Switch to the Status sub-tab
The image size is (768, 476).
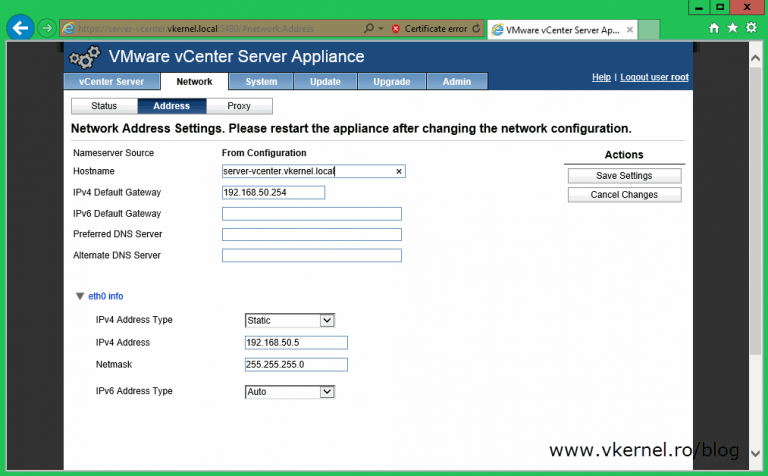click(x=104, y=106)
